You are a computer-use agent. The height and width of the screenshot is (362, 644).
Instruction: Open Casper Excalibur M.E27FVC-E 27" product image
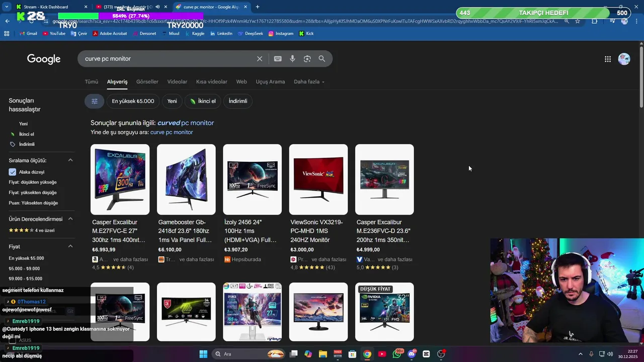pos(120,179)
